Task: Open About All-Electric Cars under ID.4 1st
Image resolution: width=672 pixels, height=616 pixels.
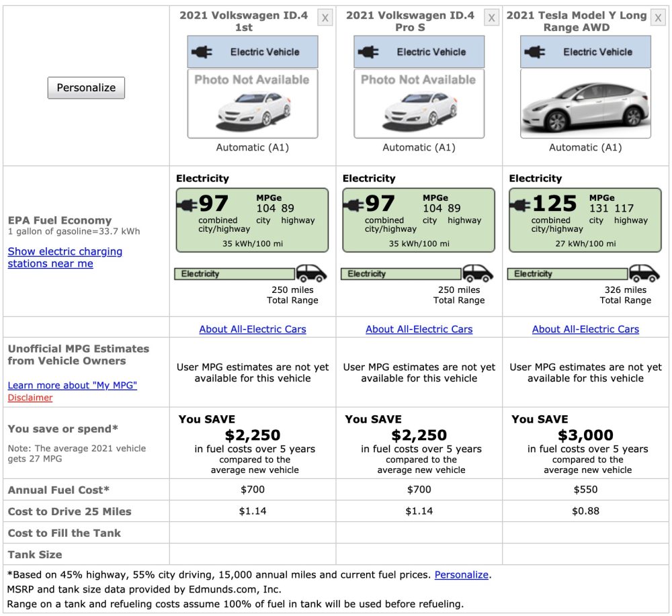Action: click(x=253, y=329)
